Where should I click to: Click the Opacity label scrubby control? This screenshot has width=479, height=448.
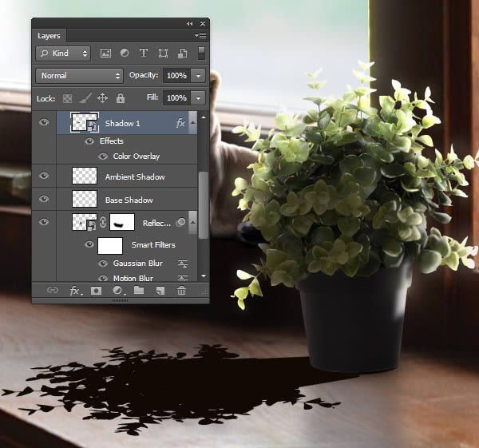point(144,75)
